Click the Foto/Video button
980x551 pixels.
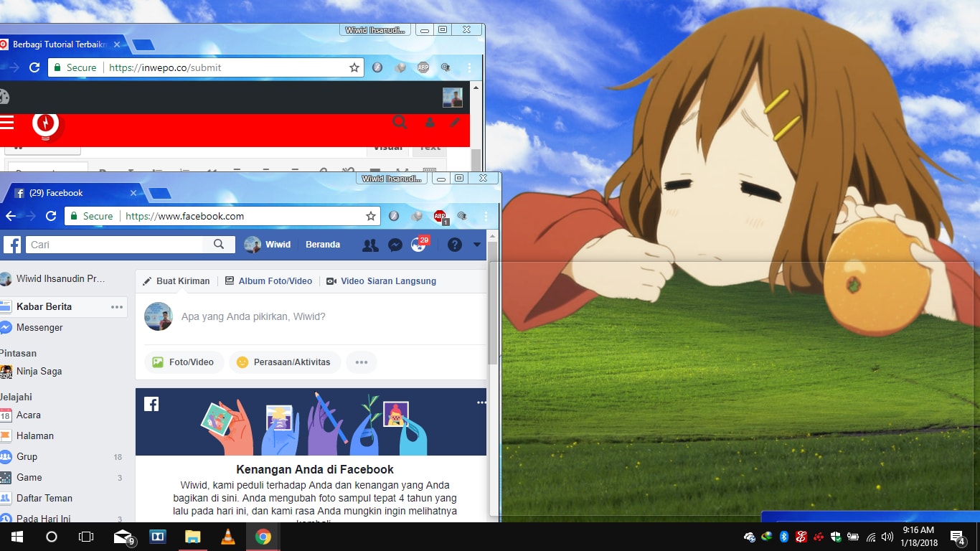184,362
